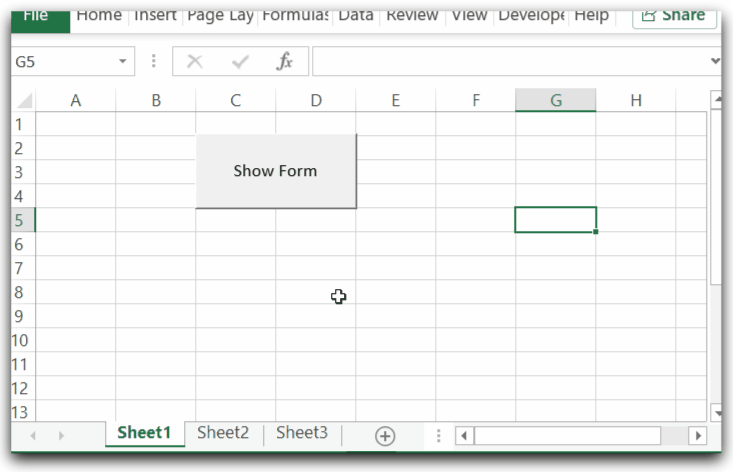The image size is (733, 472).
Task: Switch to the Sheet3 tab
Action: coord(302,433)
